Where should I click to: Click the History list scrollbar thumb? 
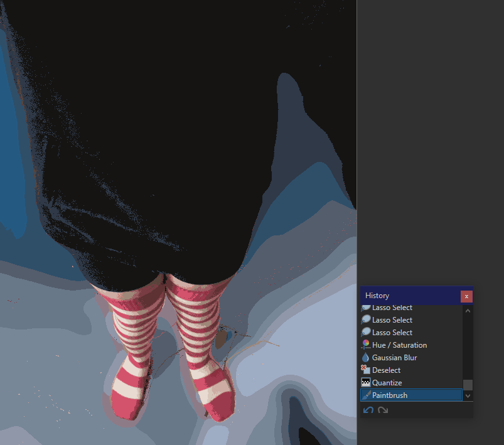[x=468, y=385]
